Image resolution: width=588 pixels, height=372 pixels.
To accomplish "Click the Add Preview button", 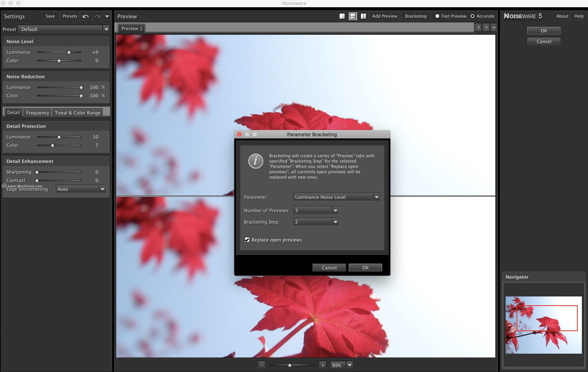I will [384, 16].
